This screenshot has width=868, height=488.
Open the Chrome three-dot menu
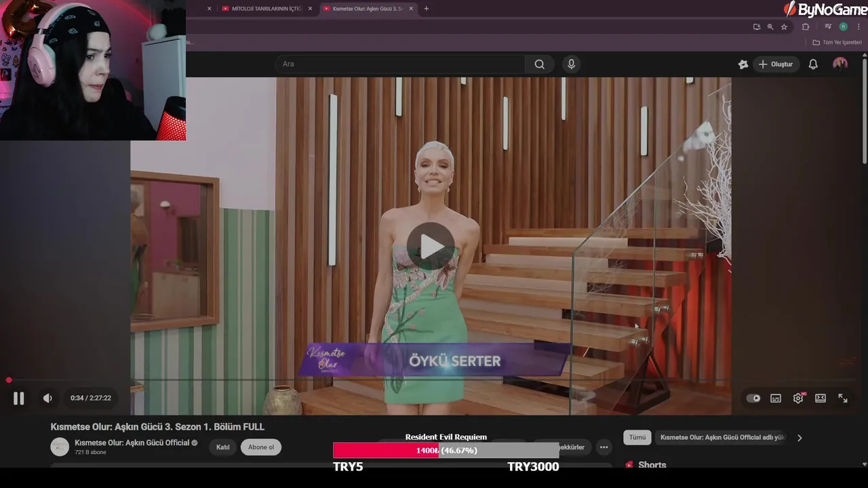coord(859,27)
